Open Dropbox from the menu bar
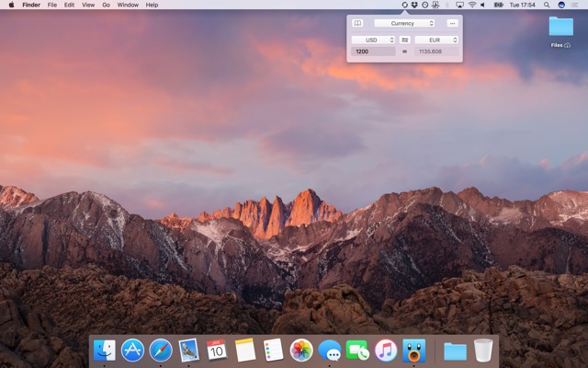588x368 pixels. click(414, 5)
